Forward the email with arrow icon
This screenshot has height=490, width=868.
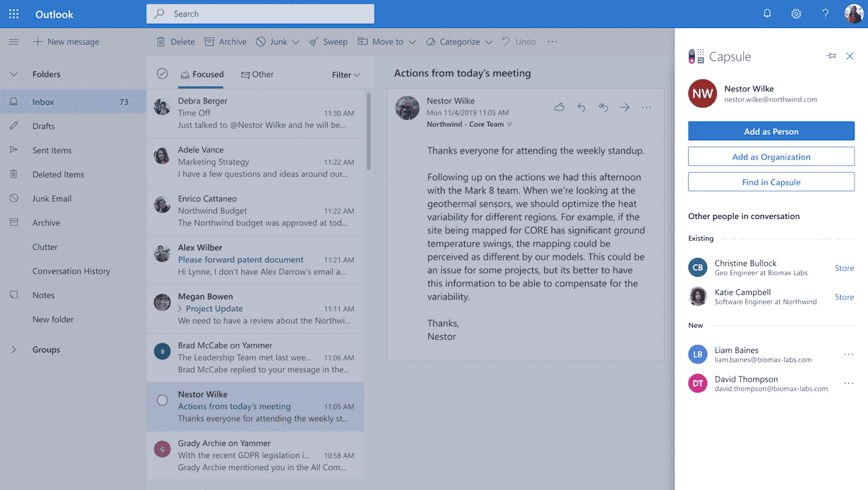[x=625, y=107]
